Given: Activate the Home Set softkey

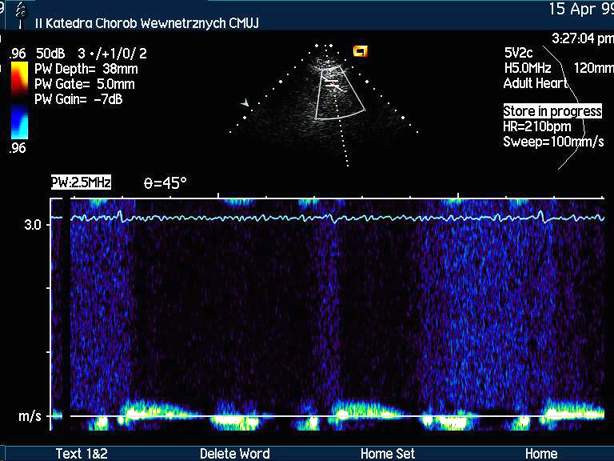Looking at the screenshot, I should pyautogui.click(x=387, y=454).
